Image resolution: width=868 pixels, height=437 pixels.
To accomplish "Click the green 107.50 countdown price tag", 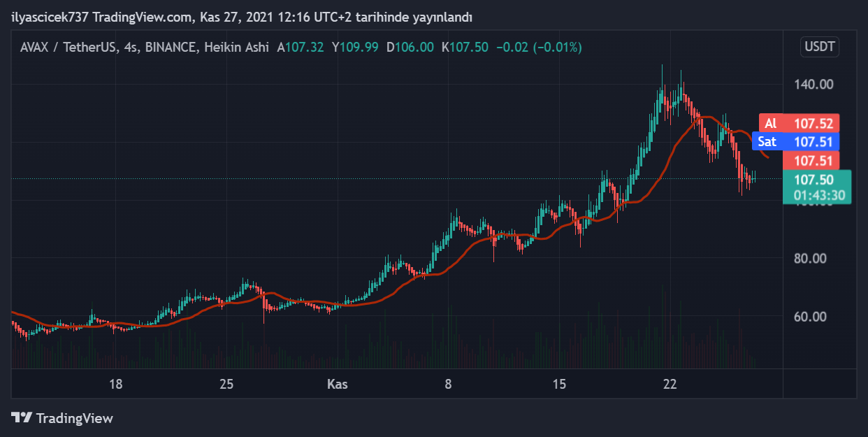I will pyautogui.click(x=817, y=187).
